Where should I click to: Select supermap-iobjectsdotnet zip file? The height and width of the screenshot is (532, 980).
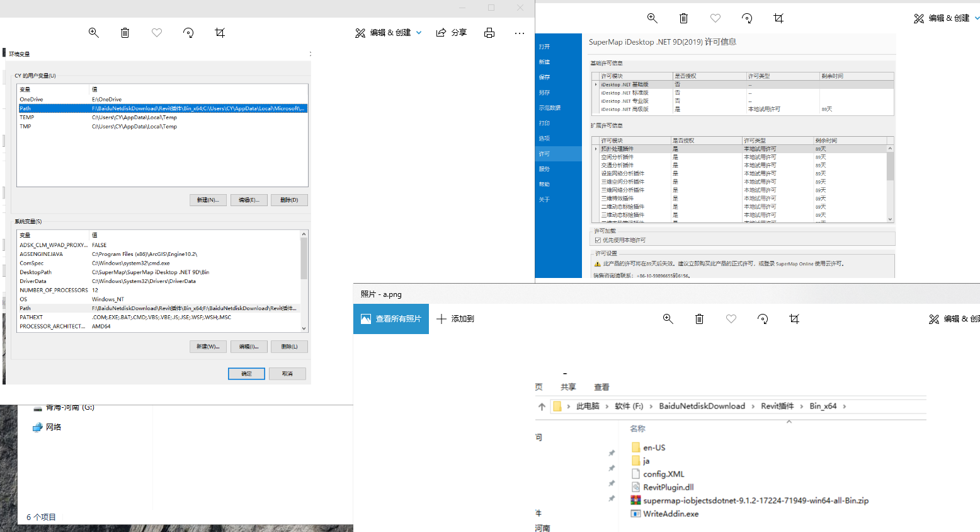click(x=750, y=500)
